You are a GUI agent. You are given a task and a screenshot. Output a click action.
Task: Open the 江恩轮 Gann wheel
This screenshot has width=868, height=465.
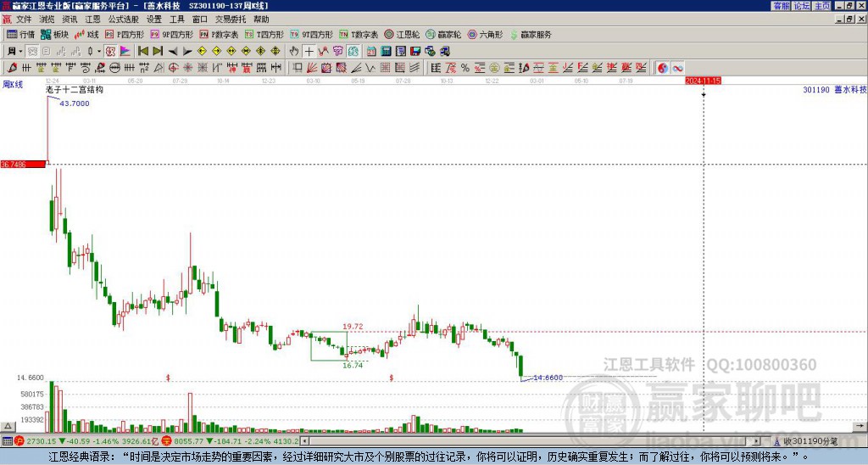[402, 34]
